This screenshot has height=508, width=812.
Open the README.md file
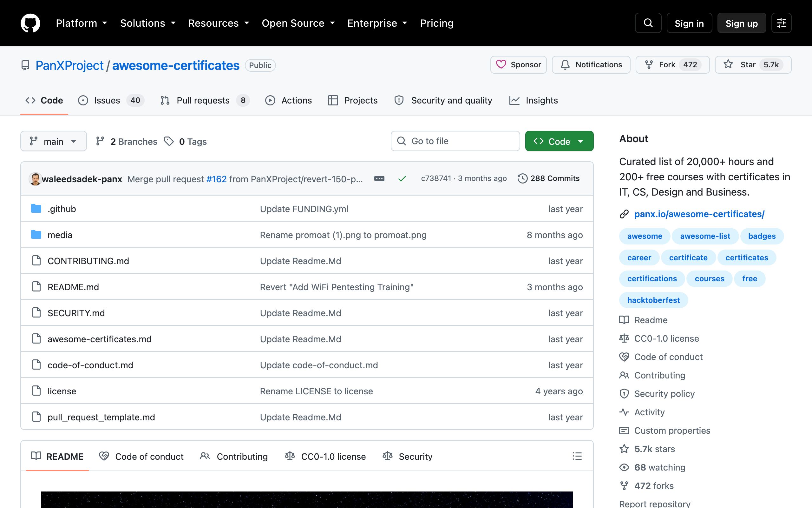[73, 287]
